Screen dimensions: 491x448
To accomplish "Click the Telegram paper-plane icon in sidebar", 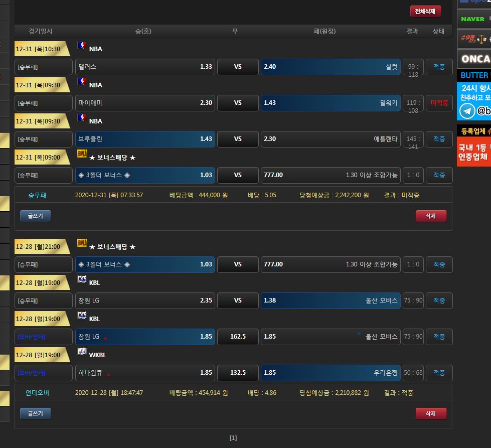I will coord(467,111).
